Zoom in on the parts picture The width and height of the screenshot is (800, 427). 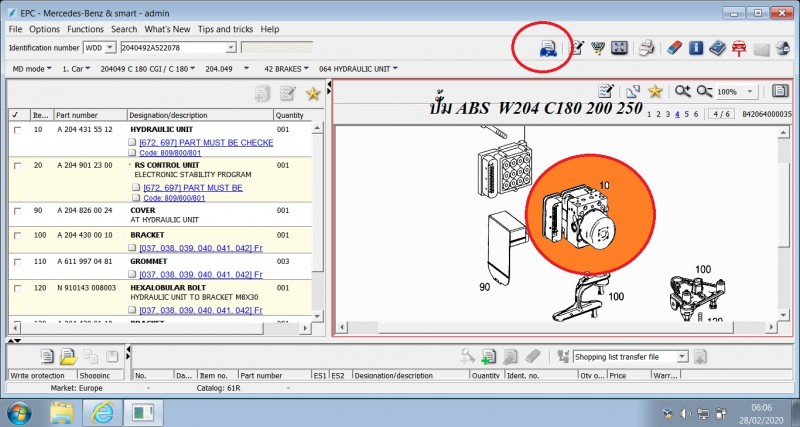(x=682, y=91)
